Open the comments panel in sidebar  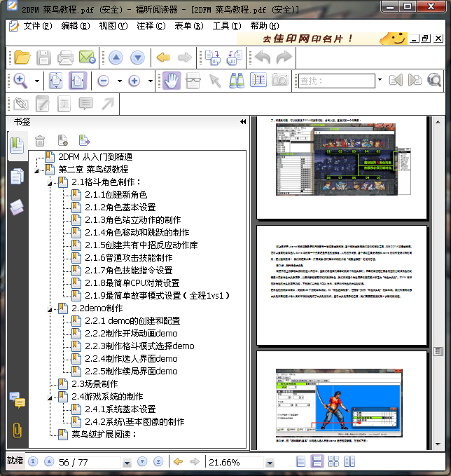(17, 400)
